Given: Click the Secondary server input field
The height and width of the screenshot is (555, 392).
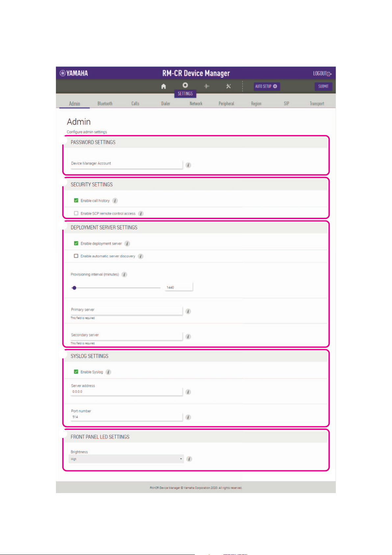Looking at the screenshot, I should [x=126, y=336].
